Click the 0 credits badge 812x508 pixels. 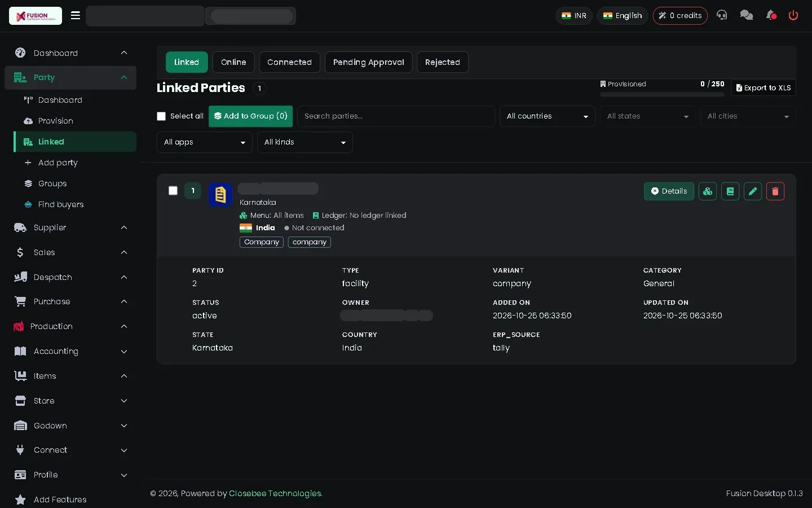(x=680, y=16)
